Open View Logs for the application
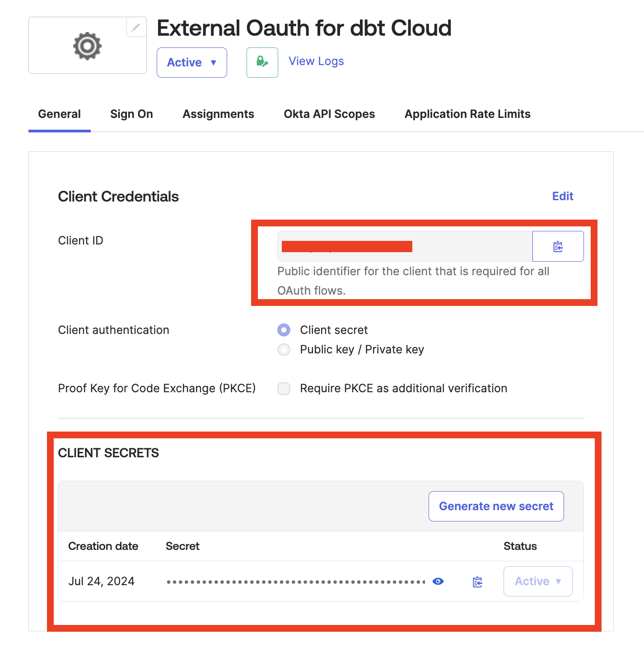 point(316,61)
